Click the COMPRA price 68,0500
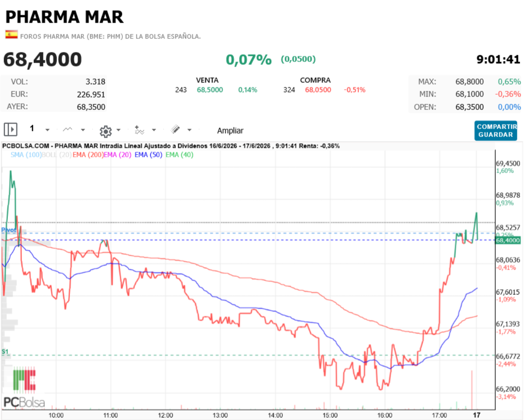Viewport: 524px width, 420px height. pyautogui.click(x=318, y=90)
